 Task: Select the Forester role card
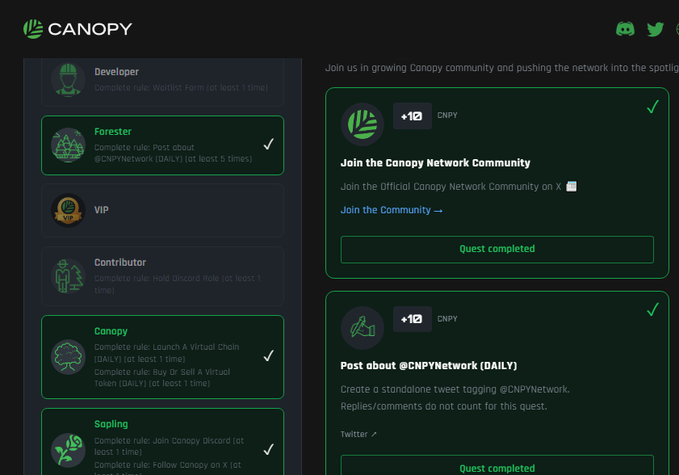tap(162, 145)
